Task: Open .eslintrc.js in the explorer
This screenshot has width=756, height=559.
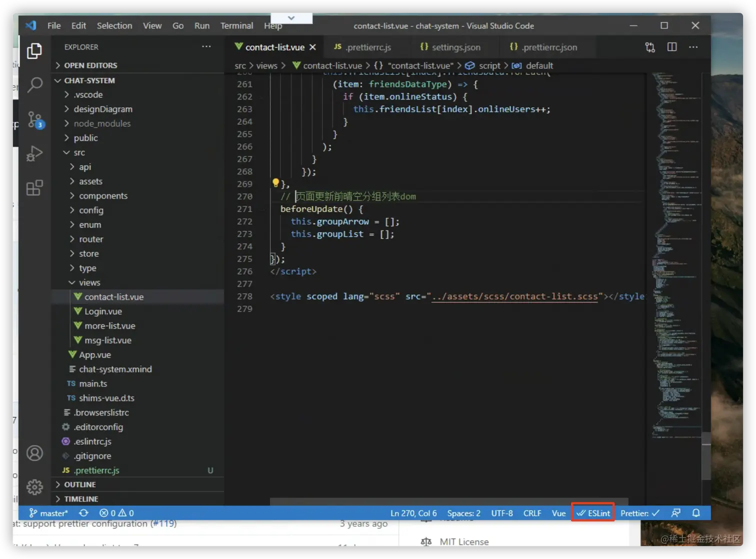Action: click(x=137, y=441)
